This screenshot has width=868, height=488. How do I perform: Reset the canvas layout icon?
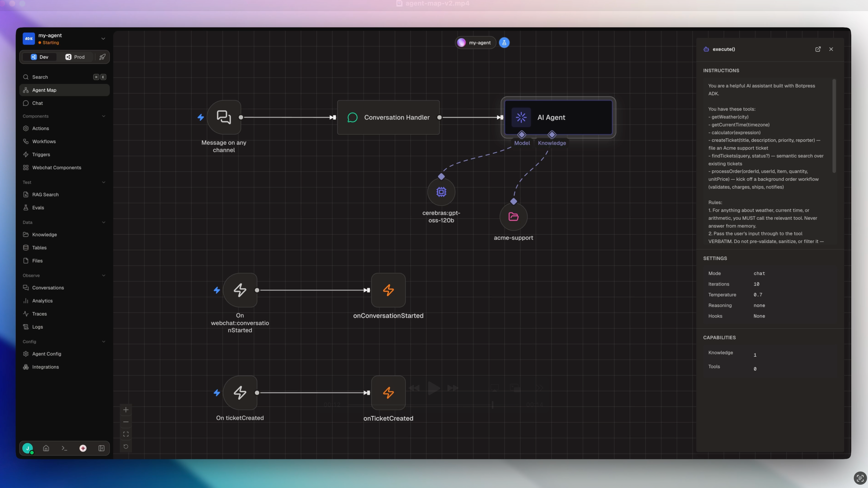[126, 447]
